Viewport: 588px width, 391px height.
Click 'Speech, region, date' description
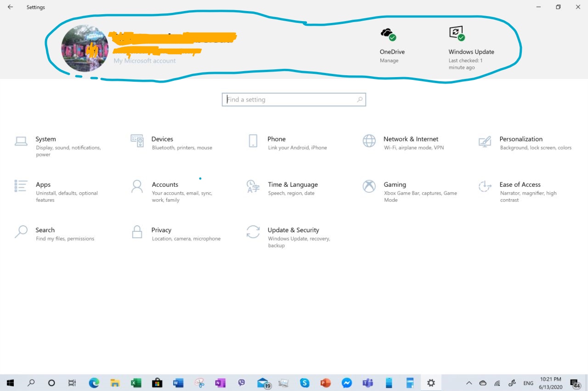point(291,193)
